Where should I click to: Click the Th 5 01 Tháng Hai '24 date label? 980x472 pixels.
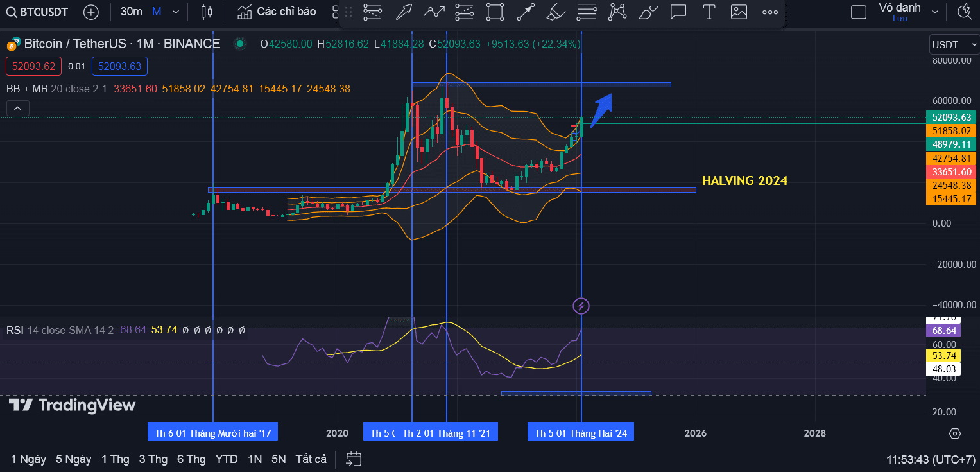(x=581, y=433)
